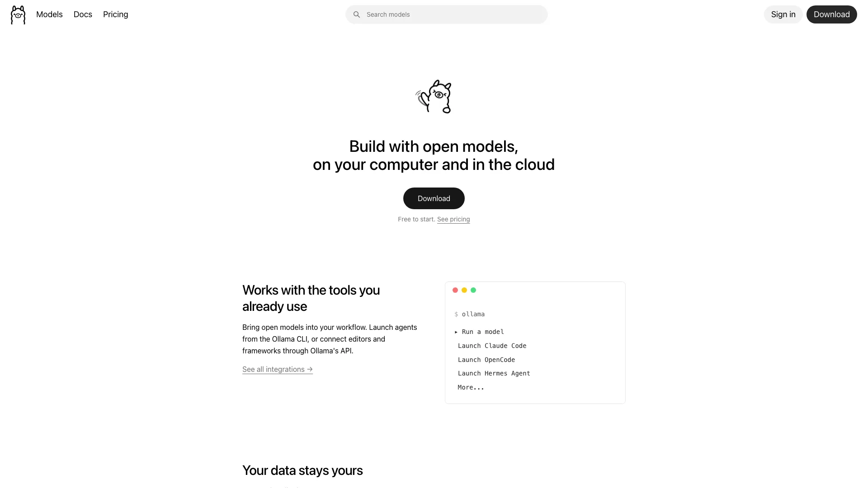Click the Sign in button
This screenshot has height=488, width=868.
[x=783, y=14]
